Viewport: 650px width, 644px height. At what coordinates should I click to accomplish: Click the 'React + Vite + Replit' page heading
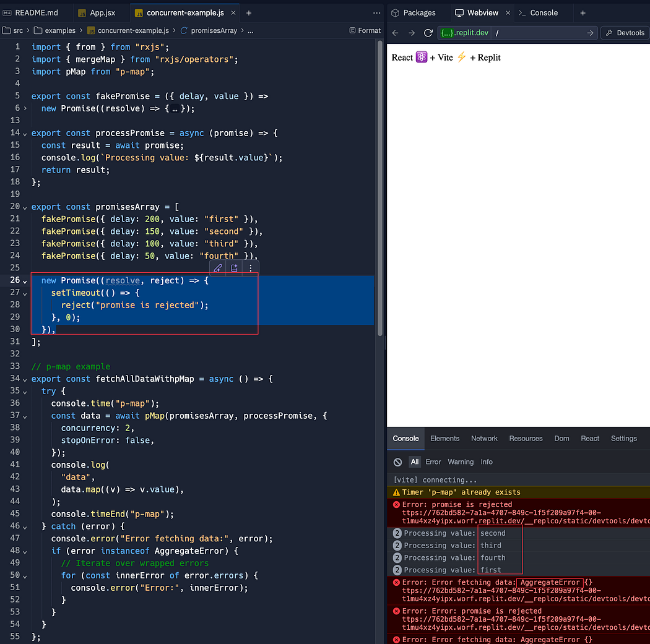pos(446,57)
